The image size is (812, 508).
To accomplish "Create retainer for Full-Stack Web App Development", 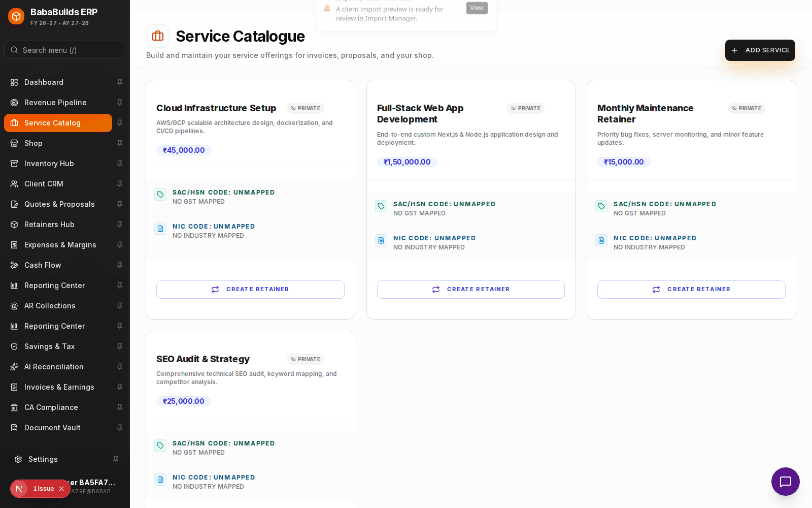I will tap(471, 290).
